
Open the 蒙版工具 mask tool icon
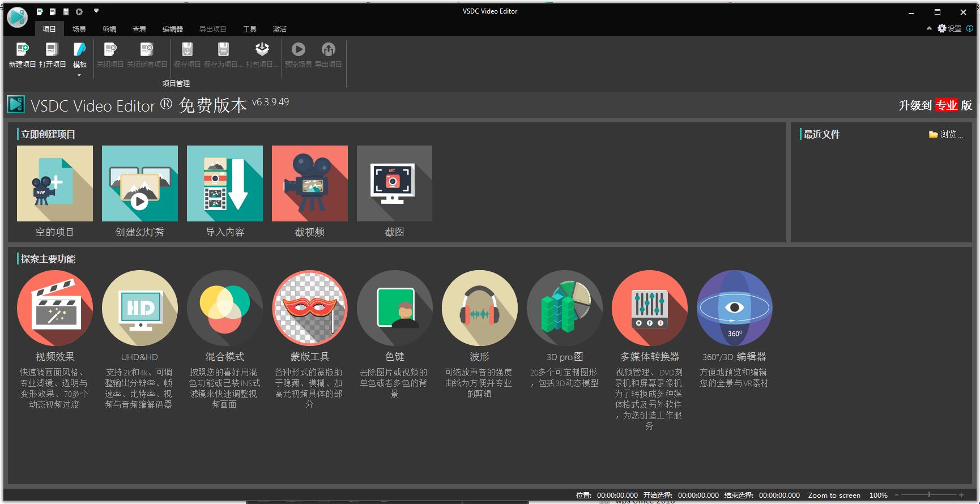pos(310,308)
